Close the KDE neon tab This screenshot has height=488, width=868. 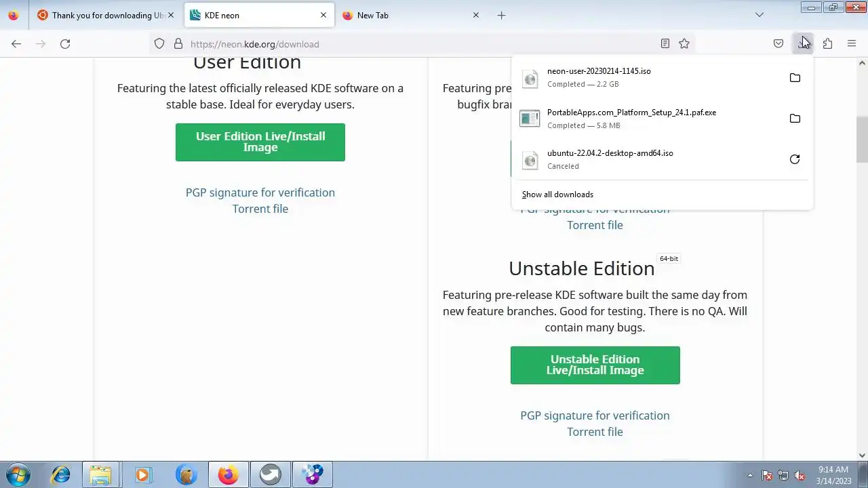click(x=323, y=15)
